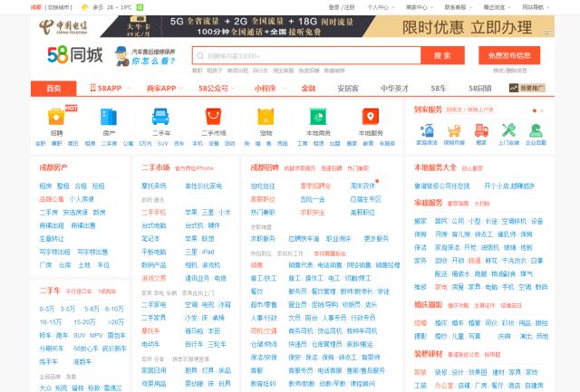Click the 摩托车 red link

[150, 331]
